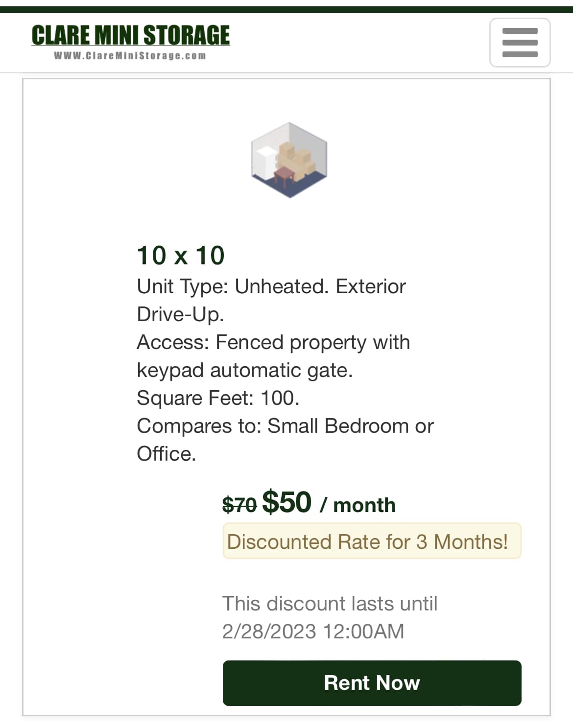Click the 'Unit Type: Unheated. Exterior' line
This screenshot has height=728, width=573.
pyautogui.click(x=271, y=287)
